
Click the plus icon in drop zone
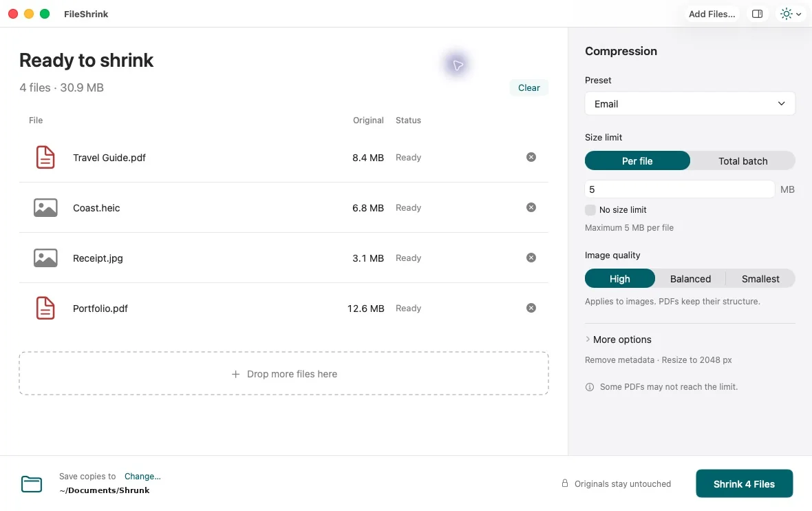point(235,374)
